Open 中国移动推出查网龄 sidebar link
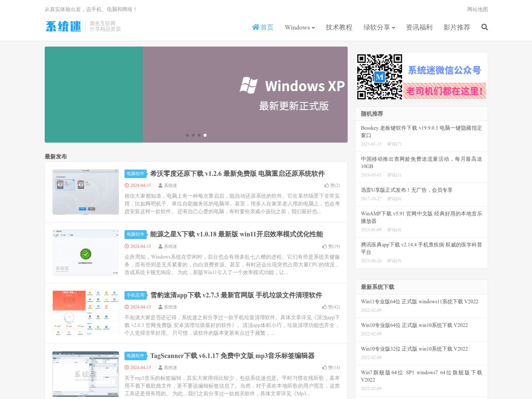The height and width of the screenshot is (399, 532). (421, 163)
